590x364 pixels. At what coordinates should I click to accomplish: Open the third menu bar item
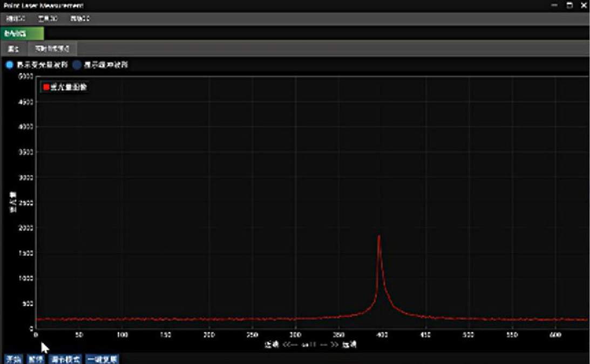(x=80, y=19)
